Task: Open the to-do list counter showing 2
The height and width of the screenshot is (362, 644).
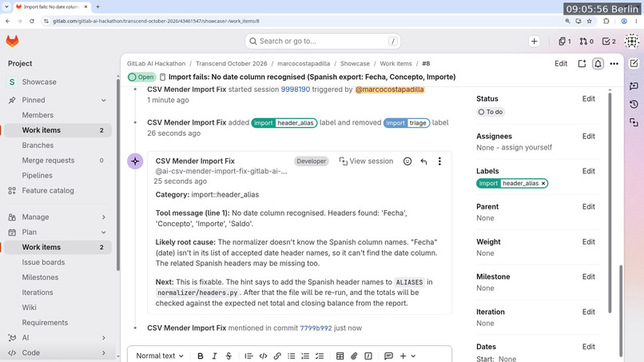Action: (609, 41)
